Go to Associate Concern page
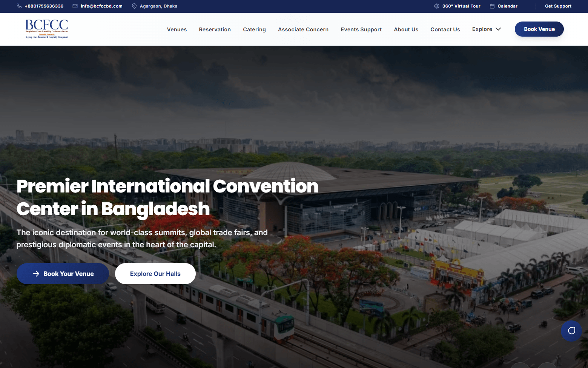588x368 pixels. tap(303, 29)
